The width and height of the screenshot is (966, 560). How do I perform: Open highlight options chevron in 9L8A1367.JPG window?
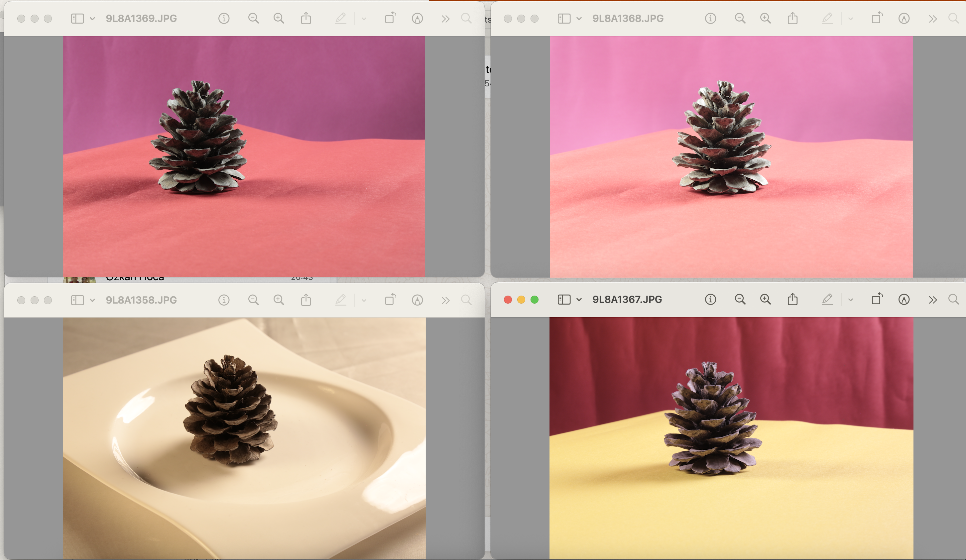pos(851,300)
